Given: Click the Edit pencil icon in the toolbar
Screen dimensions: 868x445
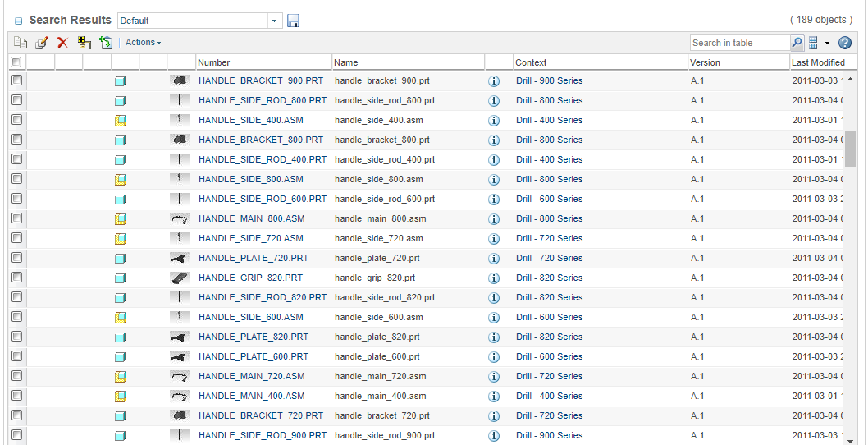Looking at the screenshot, I should [x=42, y=43].
